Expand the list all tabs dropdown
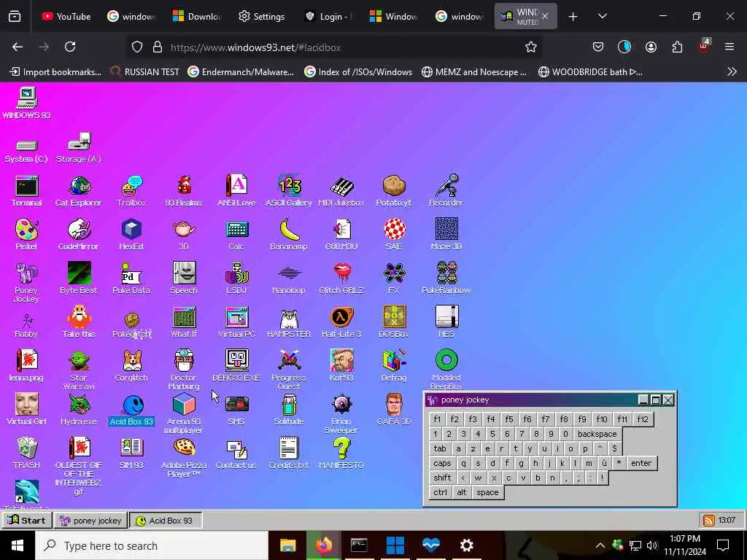 click(x=602, y=17)
